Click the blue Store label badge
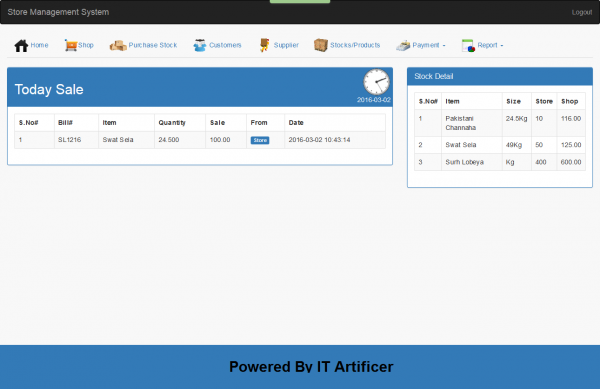This screenshot has width=600, height=389. click(x=260, y=140)
